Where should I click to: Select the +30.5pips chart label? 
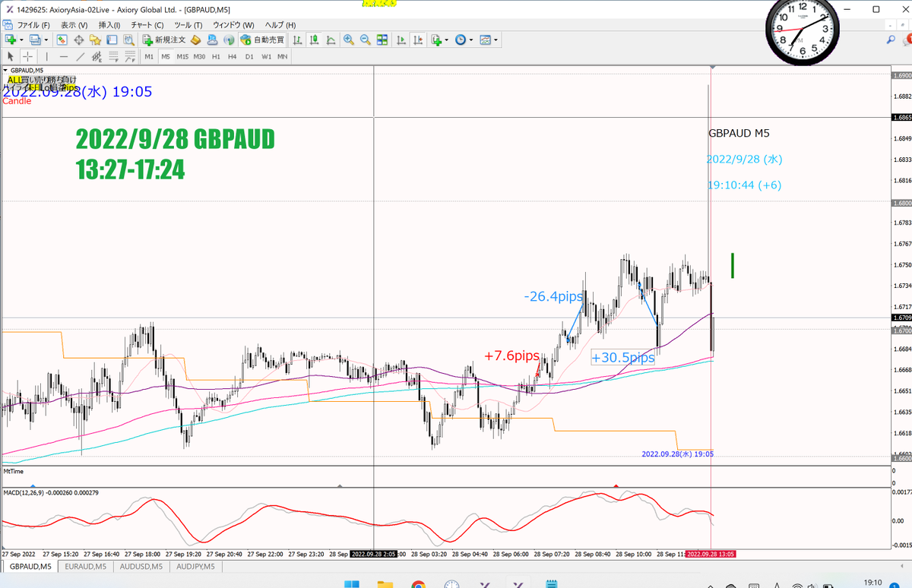(623, 358)
